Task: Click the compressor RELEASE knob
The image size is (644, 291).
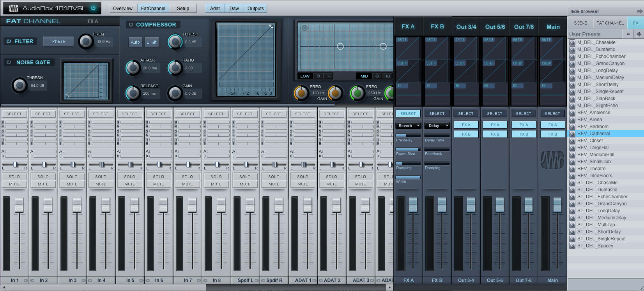Action: (133, 93)
